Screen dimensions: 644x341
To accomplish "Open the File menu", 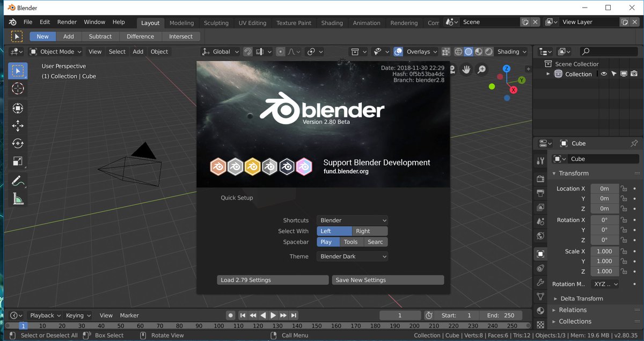I will pyautogui.click(x=28, y=22).
